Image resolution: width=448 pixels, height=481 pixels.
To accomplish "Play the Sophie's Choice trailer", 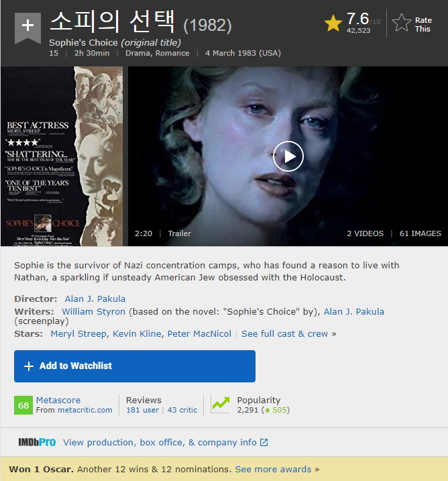I will [x=288, y=156].
